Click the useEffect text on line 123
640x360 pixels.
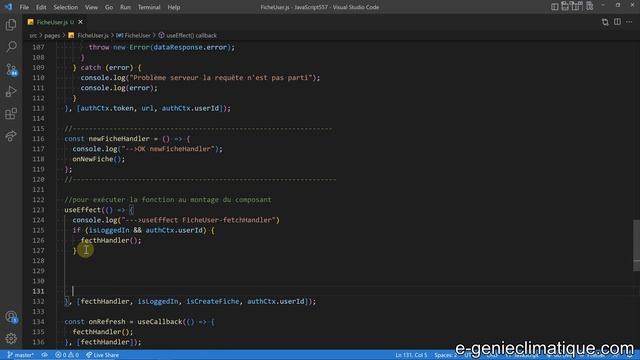82,210
